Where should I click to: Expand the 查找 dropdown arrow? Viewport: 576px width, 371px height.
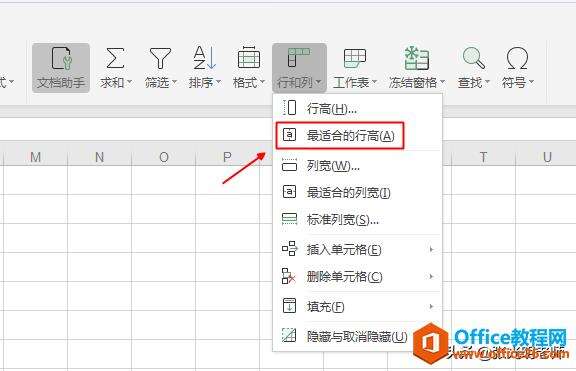point(487,82)
